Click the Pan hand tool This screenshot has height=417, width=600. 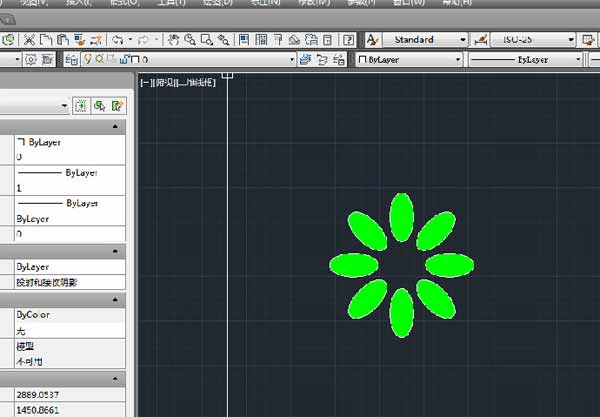(173, 40)
